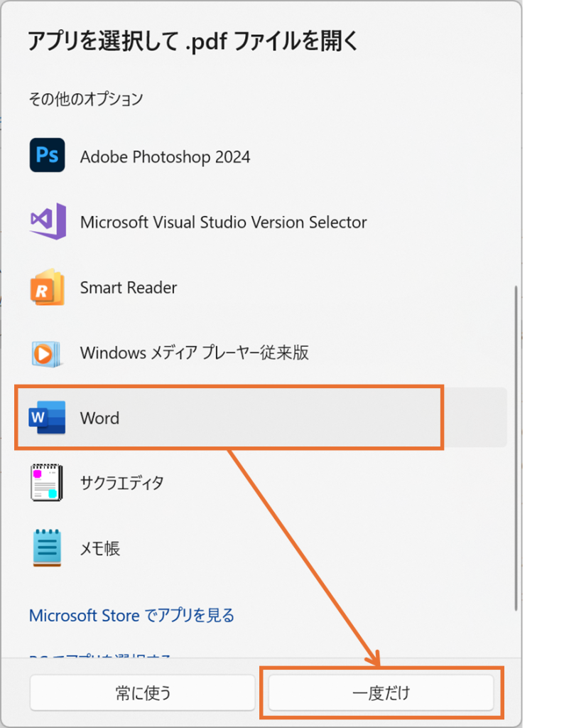Viewport: 569px width, 728px height.
Task: Select the 'Word' text label
Action: click(99, 418)
